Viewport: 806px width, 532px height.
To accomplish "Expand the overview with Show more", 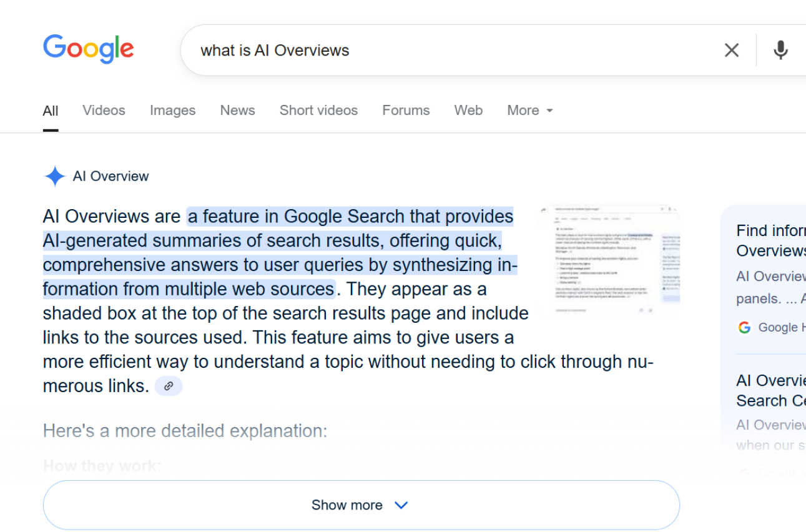I will (x=360, y=505).
